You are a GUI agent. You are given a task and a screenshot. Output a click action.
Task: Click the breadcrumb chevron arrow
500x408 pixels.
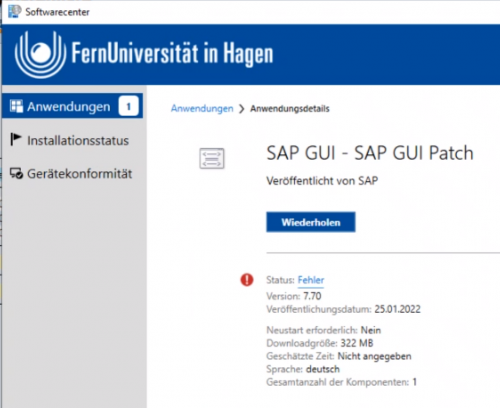[x=242, y=109]
